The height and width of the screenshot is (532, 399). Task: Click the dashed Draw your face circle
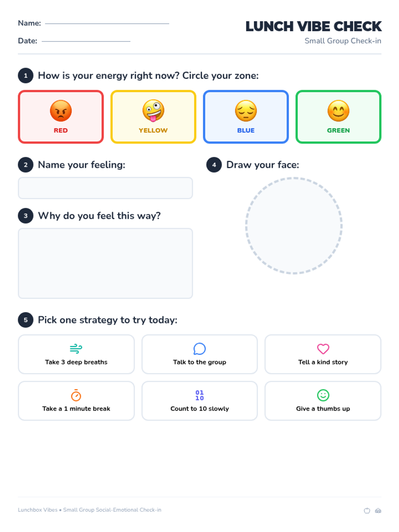click(294, 226)
